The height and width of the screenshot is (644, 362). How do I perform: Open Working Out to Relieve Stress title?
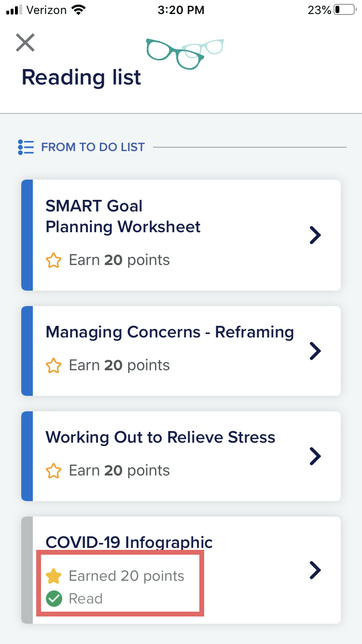[161, 437]
